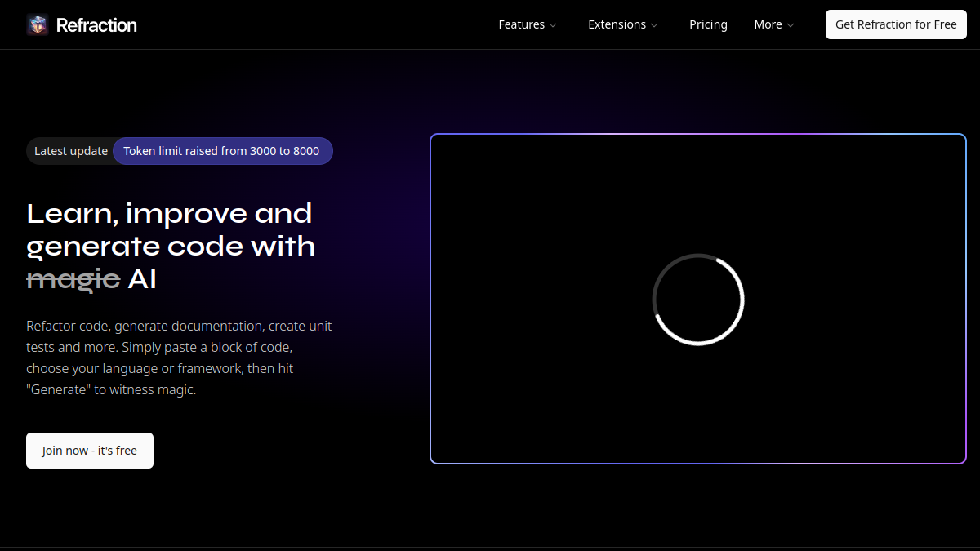The width and height of the screenshot is (980, 551).
Task: Expand the Extensions dropdown menu
Action: tap(623, 24)
